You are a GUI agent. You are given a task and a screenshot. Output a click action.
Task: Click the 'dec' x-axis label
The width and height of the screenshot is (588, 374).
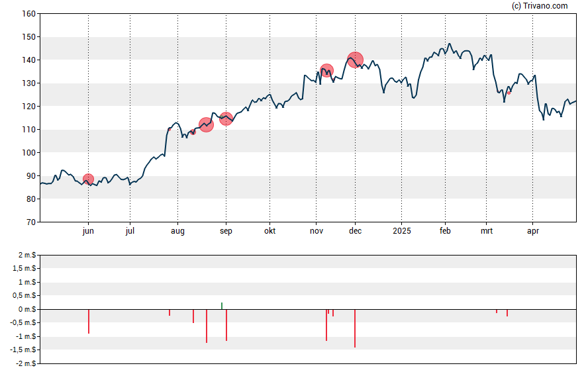click(x=355, y=231)
